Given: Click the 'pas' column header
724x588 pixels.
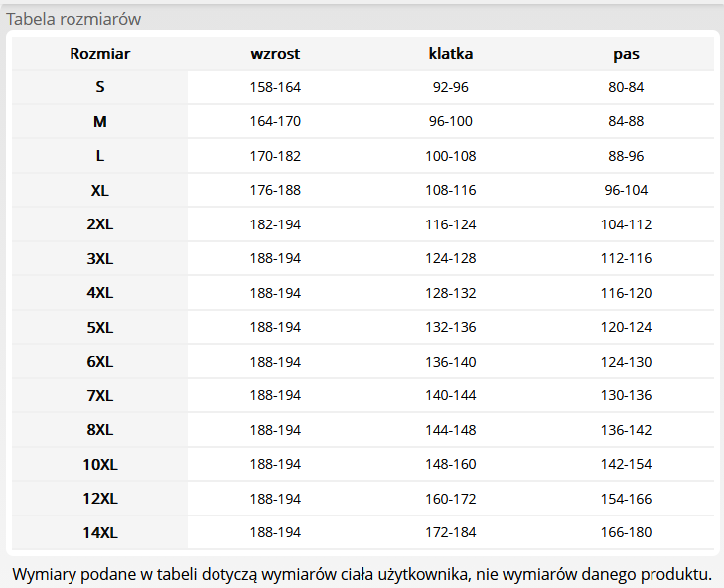Looking at the screenshot, I should click(626, 54).
